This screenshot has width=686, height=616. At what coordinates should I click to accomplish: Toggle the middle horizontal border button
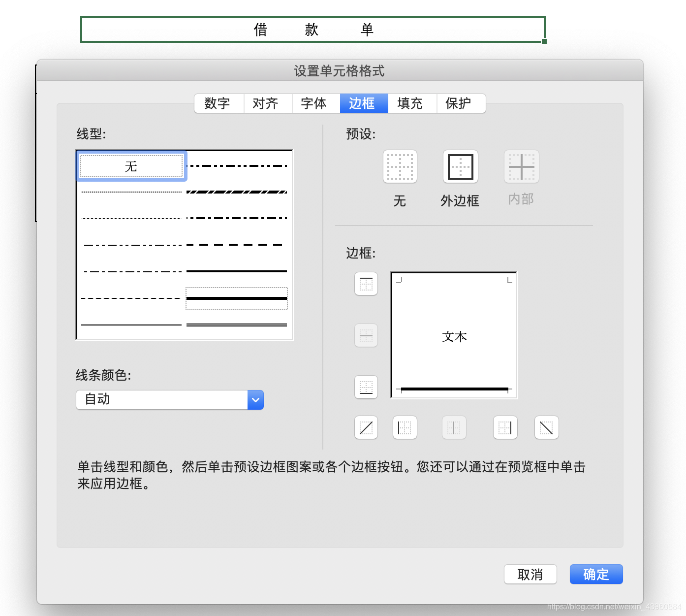tap(366, 335)
